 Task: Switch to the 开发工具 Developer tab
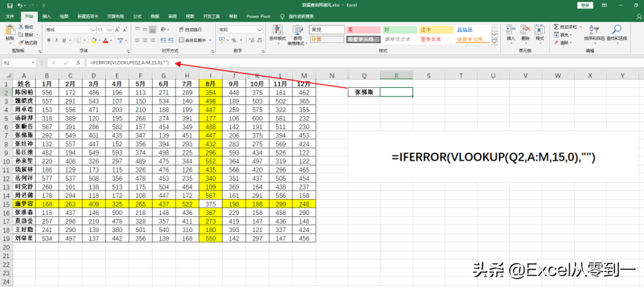coord(211,16)
